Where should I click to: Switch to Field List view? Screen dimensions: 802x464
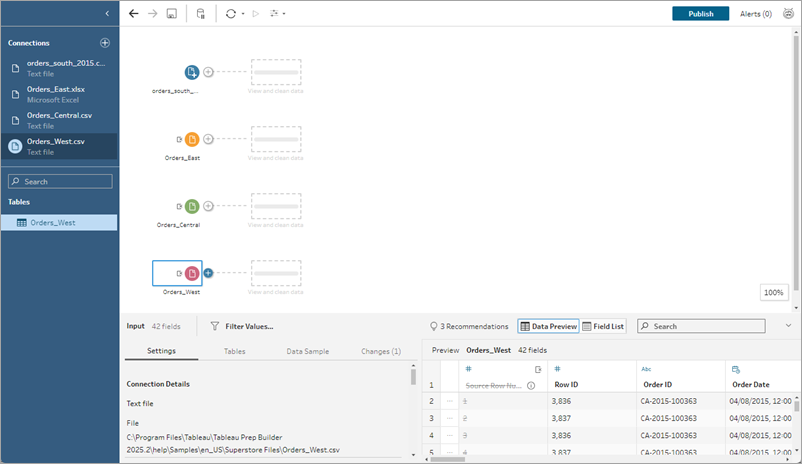pos(603,326)
